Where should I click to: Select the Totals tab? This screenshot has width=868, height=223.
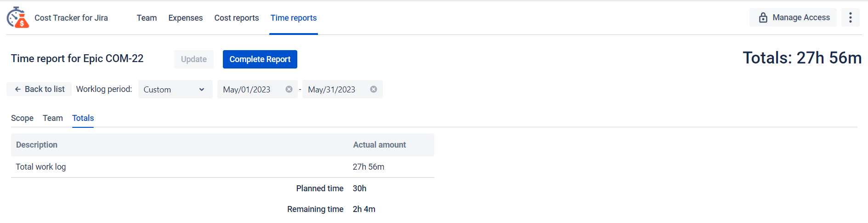pos(83,118)
